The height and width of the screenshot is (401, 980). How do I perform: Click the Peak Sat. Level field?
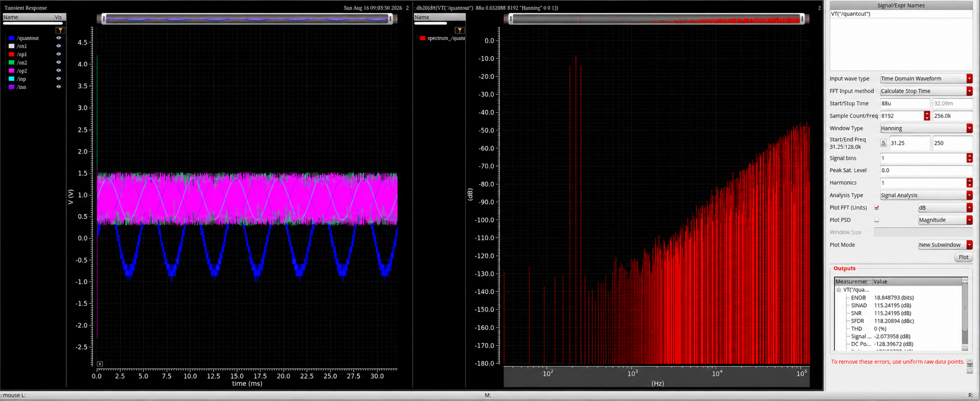pos(926,170)
